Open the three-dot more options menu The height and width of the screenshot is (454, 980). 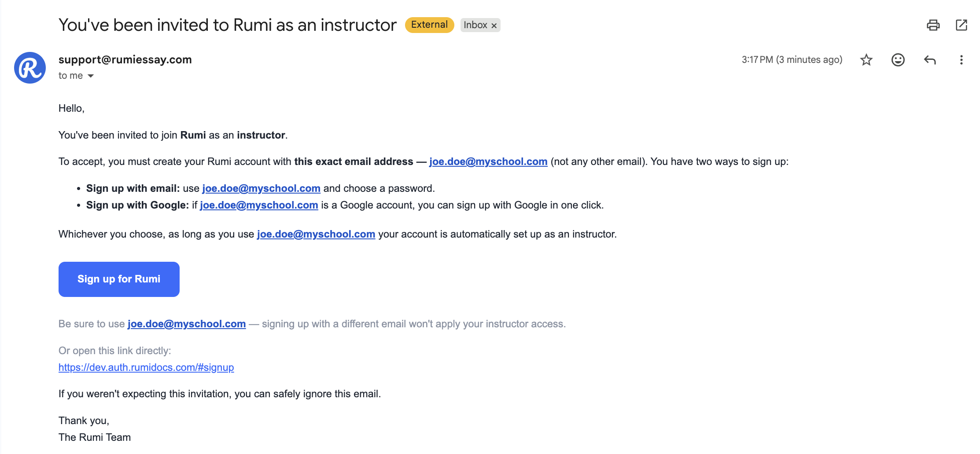(962, 60)
